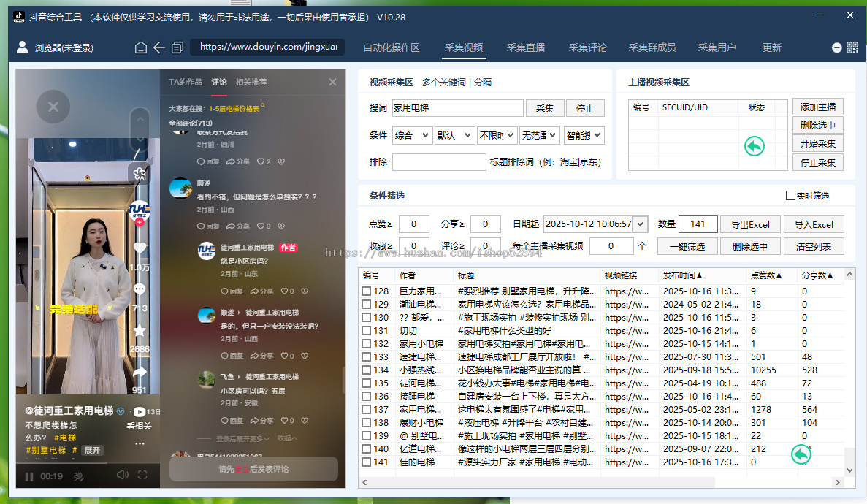This screenshot has height=504, width=867.
Task: Share the video via the arrow icon showing 951
Action: 140,373
